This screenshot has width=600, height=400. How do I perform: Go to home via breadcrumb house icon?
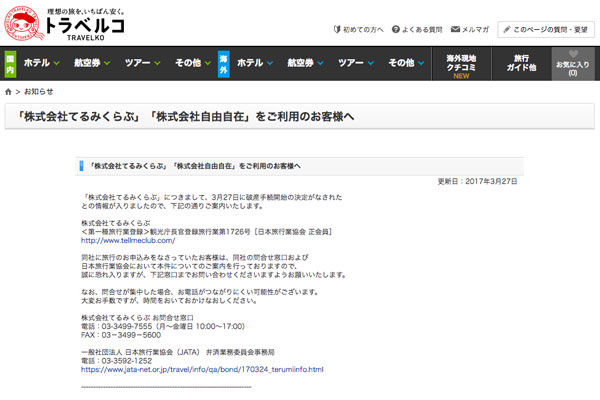(8, 92)
